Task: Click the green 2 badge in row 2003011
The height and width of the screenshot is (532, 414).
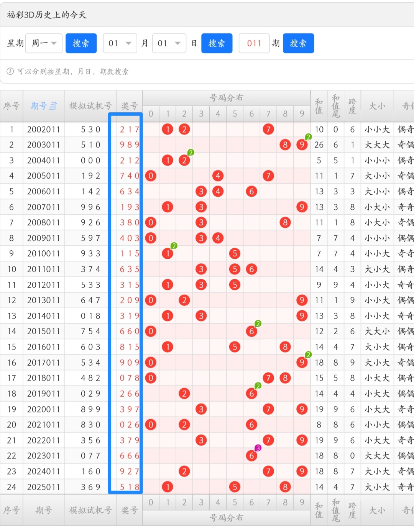Action: coord(308,137)
